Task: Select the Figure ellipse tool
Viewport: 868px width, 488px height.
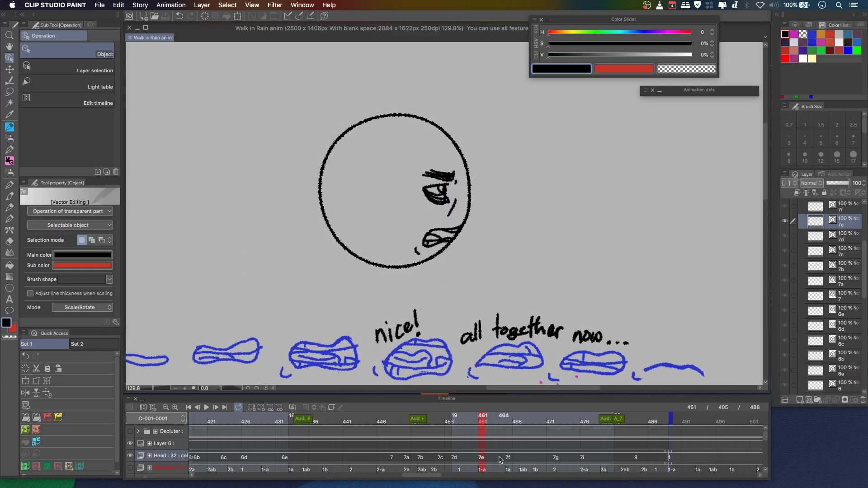Action: [9, 288]
